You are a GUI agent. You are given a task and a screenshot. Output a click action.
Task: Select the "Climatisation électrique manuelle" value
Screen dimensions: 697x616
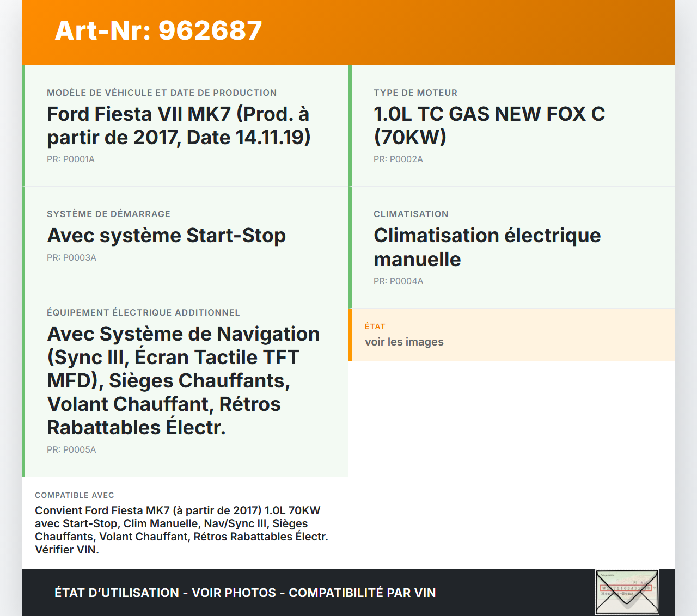pyautogui.click(x=487, y=247)
